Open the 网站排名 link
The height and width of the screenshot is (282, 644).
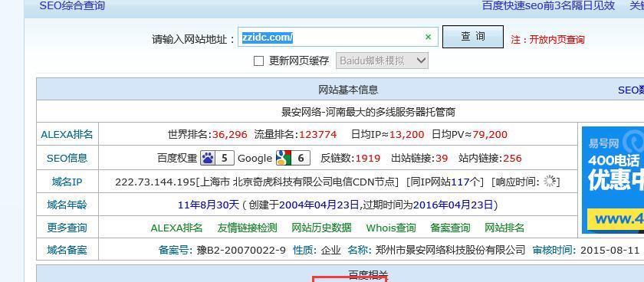pyautogui.click(x=504, y=228)
